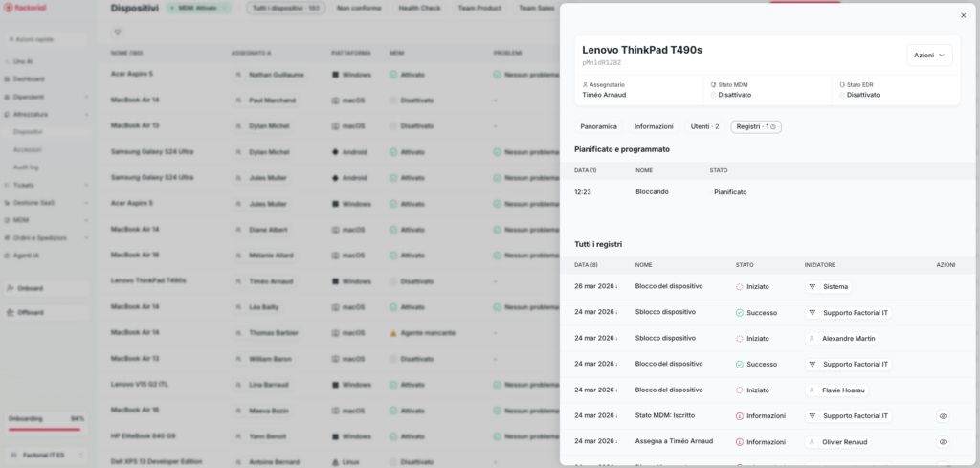Open the Azioni dropdown menu
The width and height of the screenshot is (980, 468).
point(928,56)
